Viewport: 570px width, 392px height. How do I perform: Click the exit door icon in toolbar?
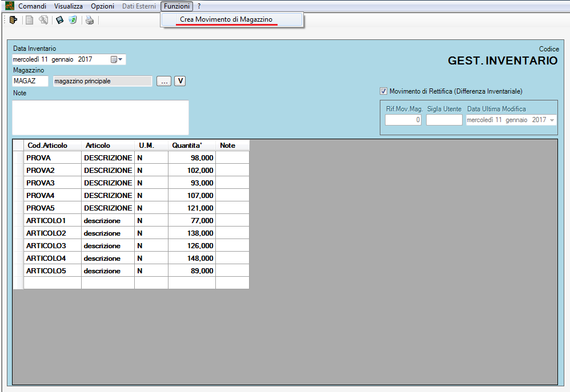pos(13,20)
